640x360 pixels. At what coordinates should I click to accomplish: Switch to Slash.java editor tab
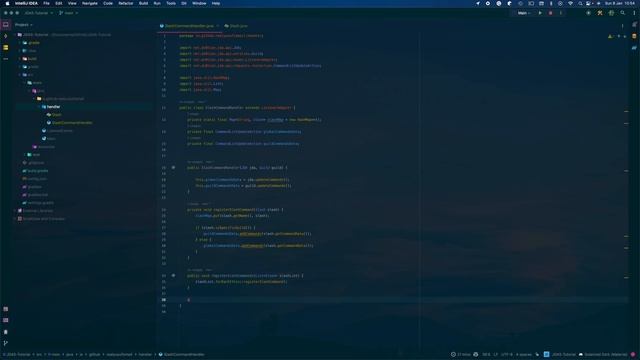pos(236,26)
